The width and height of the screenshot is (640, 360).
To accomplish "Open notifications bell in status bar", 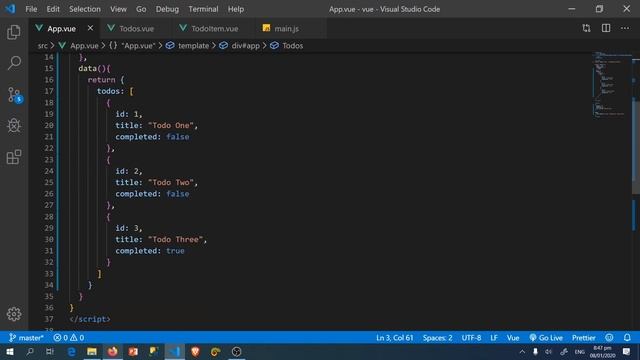I will tap(627, 338).
